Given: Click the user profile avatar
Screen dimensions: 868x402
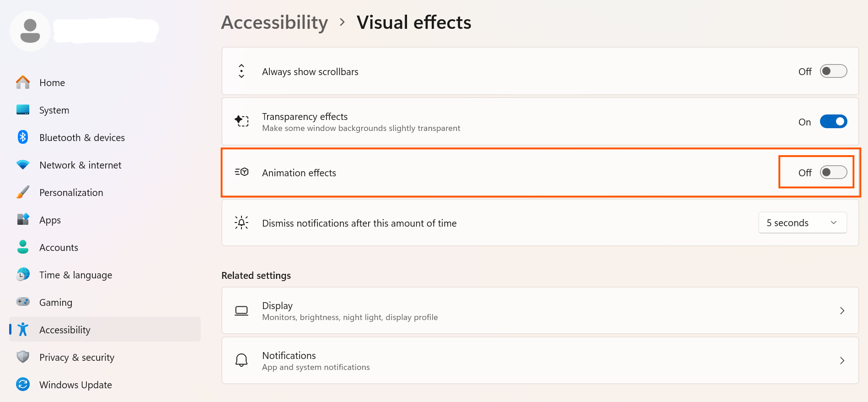Looking at the screenshot, I should point(30,31).
